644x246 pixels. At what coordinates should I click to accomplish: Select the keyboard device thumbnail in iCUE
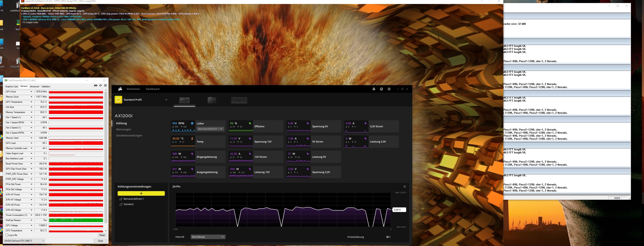(x=239, y=100)
